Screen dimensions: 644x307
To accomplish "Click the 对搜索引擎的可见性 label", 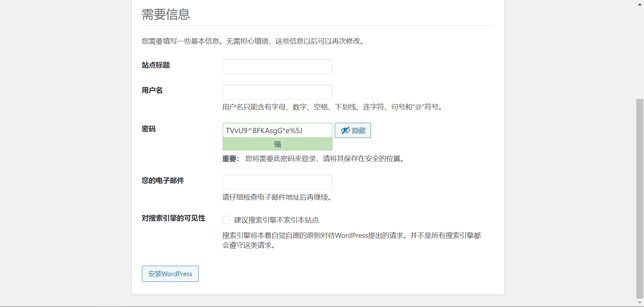I will pos(173,218).
